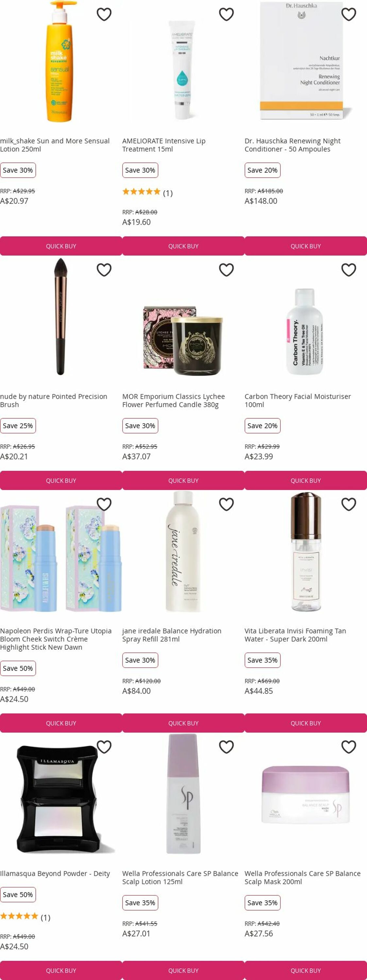Screen dimensions: 367x980
Task: Quick buy MOR Lychee Flower Candle
Action: tap(183, 481)
